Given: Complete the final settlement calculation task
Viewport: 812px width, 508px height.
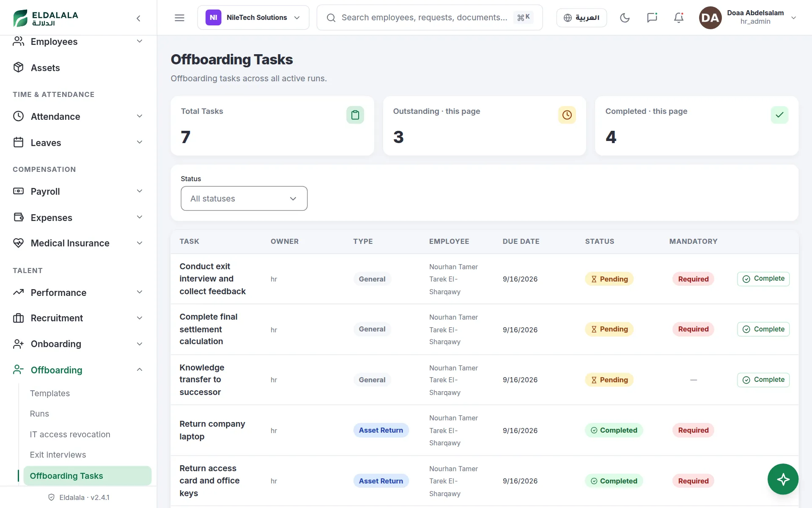Looking at the screenshot, I should (x=763, y=329).
